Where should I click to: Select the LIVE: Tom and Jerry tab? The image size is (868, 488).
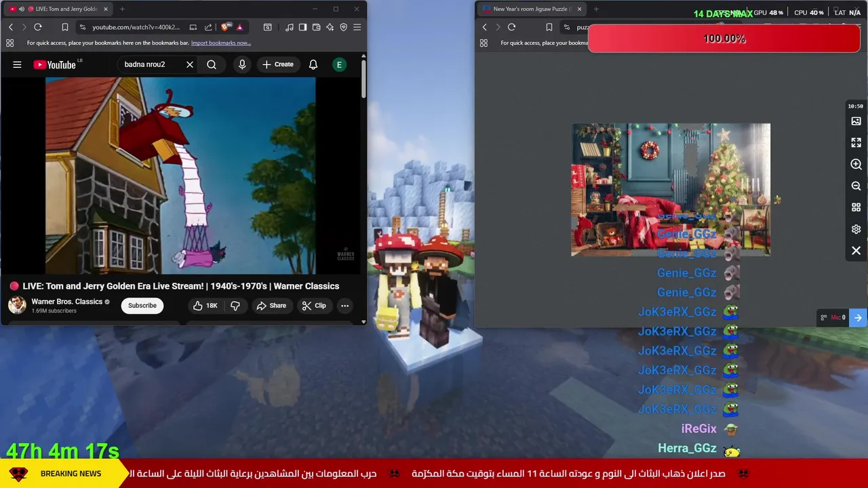[x=58, y=9]
